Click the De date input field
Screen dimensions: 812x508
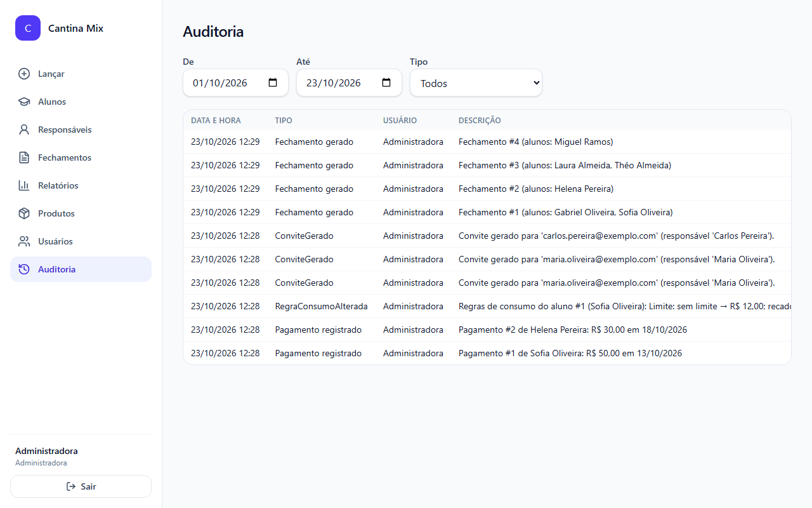[x=235, y=83]
